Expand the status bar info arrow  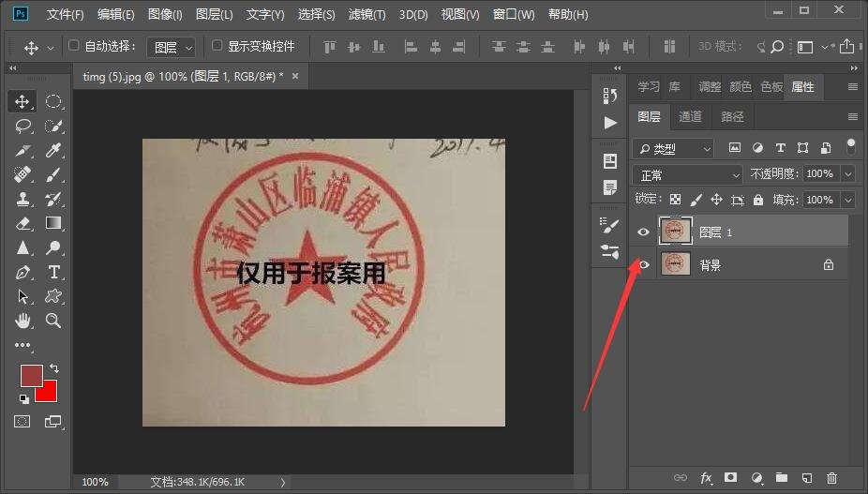(283, 483)
